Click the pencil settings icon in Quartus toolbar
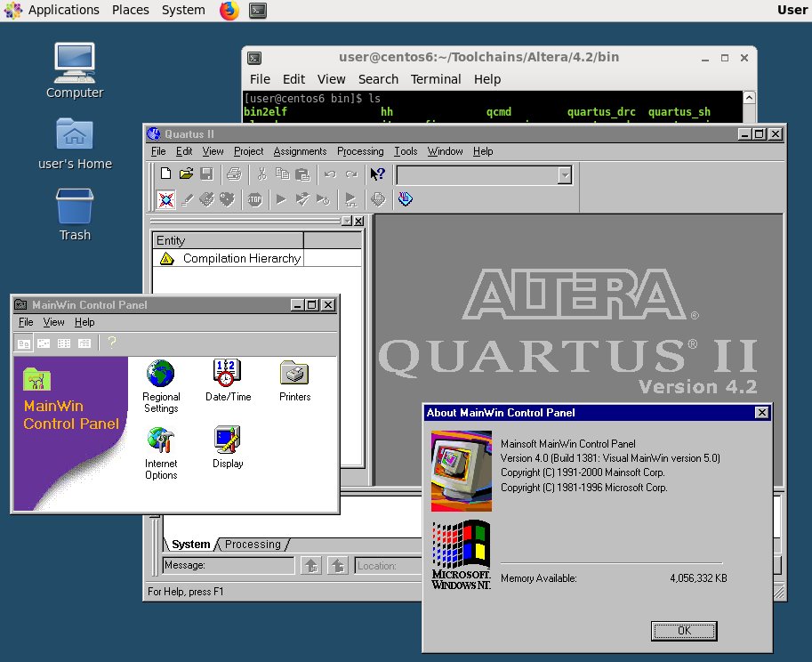Screen dimensions: 812x662 coord(187,199)
